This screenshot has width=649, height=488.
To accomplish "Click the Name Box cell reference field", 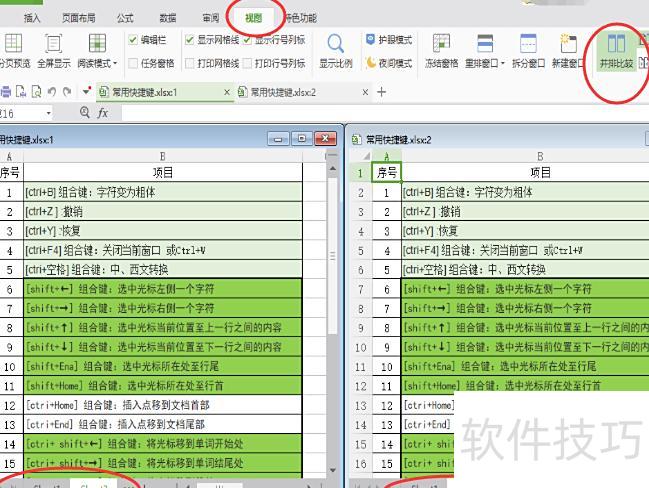I will pyautogui.click(x=22, y=113).
